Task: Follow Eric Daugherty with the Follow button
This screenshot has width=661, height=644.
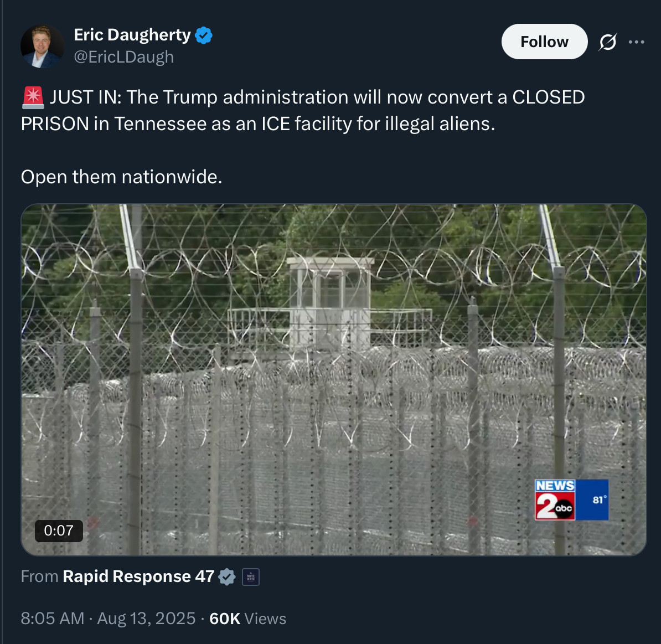Action: click(544, 42)
